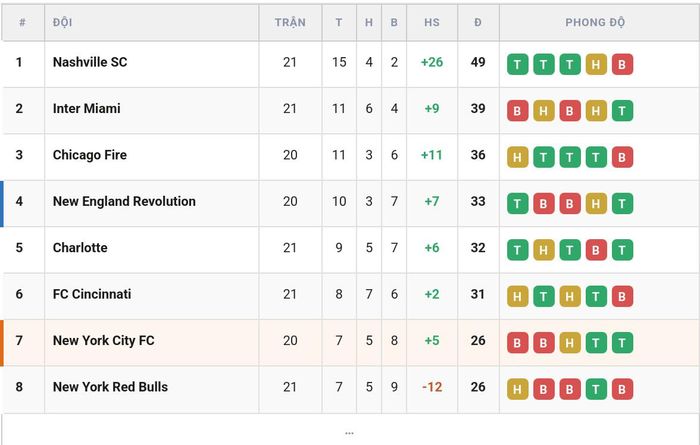Expand the table with the ellipsis row

click(349, 433)
